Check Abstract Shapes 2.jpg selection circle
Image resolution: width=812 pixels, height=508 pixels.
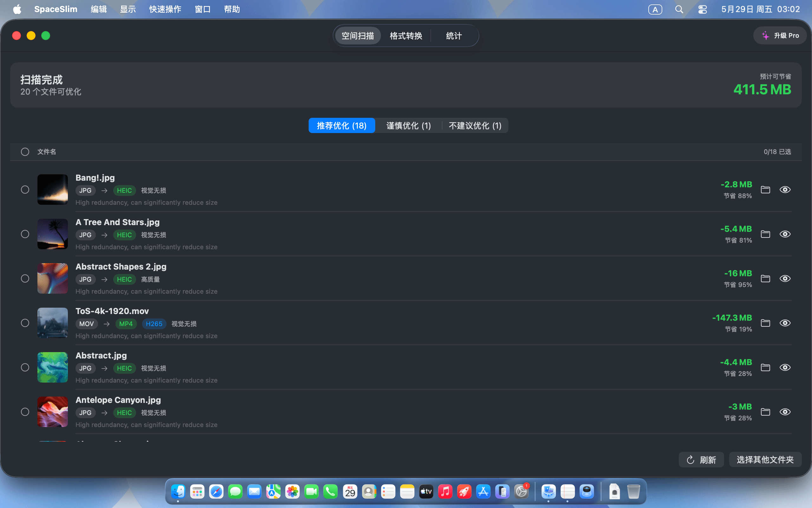[25, 278]
